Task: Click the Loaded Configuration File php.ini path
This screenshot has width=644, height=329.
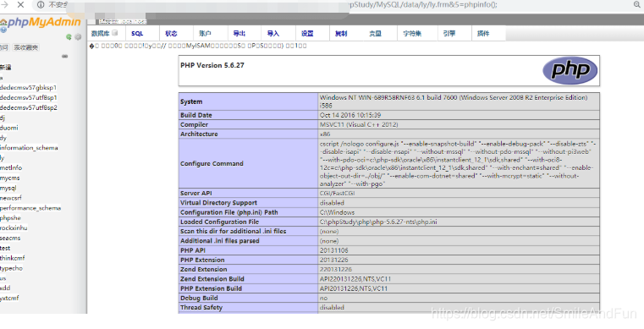Action: pyautogui.click(x=378, y=222)
